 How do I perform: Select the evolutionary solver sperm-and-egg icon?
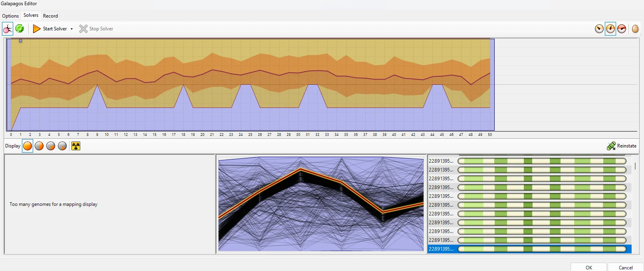pyautogui.click(x=8, y=29)
